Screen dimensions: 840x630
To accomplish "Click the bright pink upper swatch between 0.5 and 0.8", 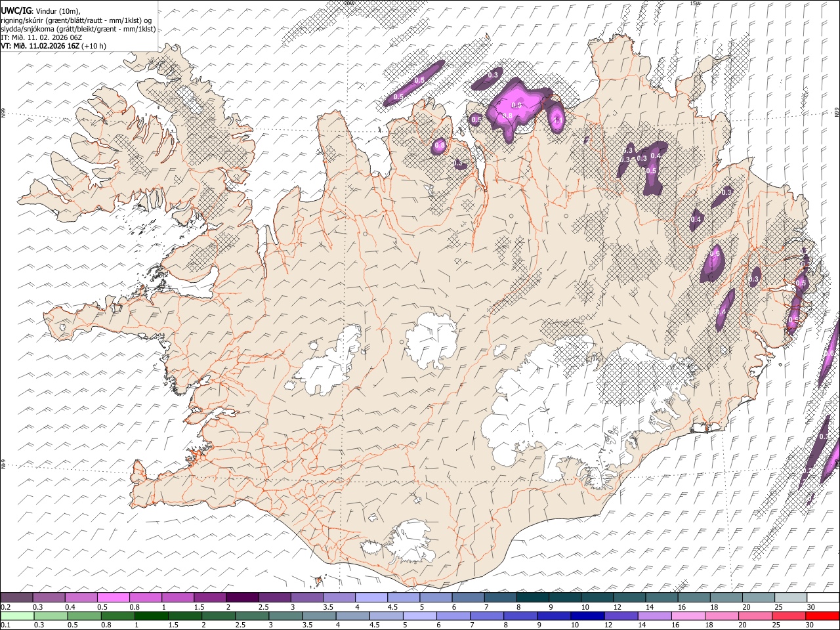I will 113,598.
